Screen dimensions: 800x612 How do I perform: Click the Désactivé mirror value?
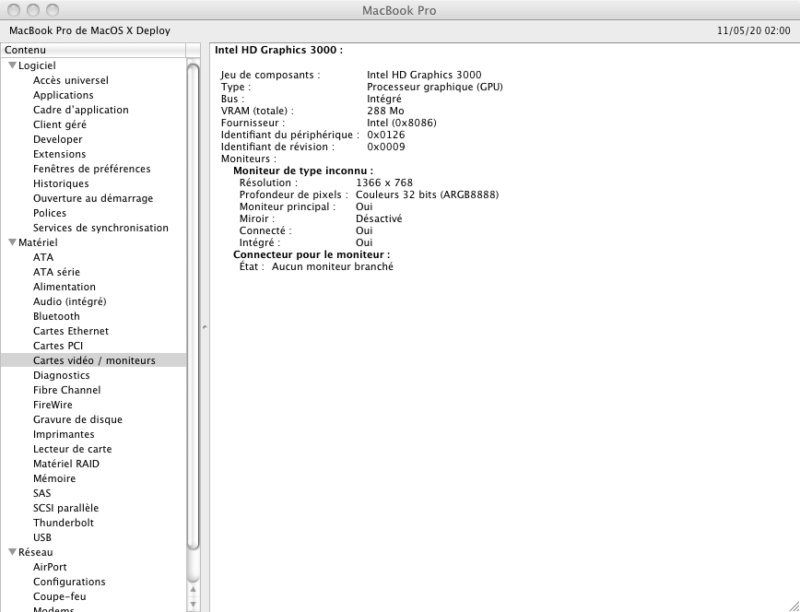[379, 219]
